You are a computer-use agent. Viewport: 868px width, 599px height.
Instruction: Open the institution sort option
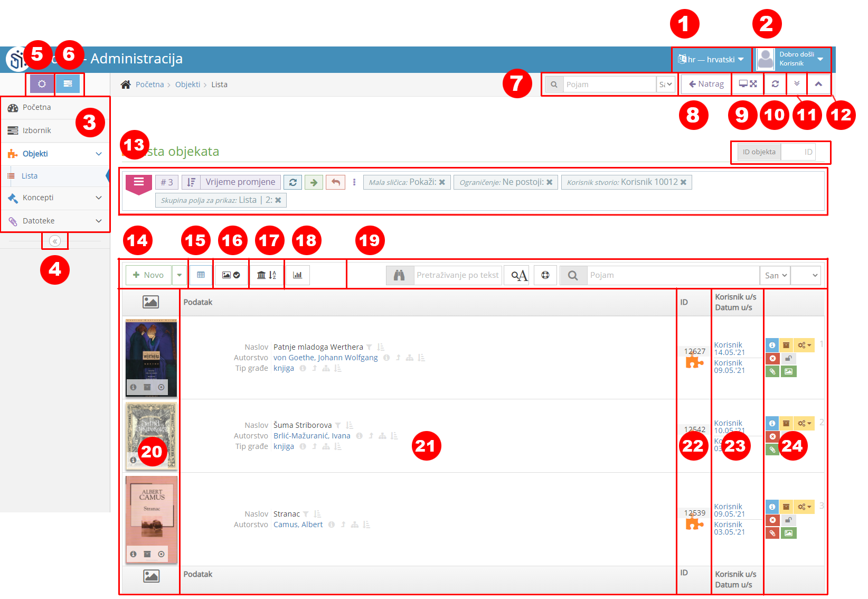pyautogui.click(x=267, y=274)
